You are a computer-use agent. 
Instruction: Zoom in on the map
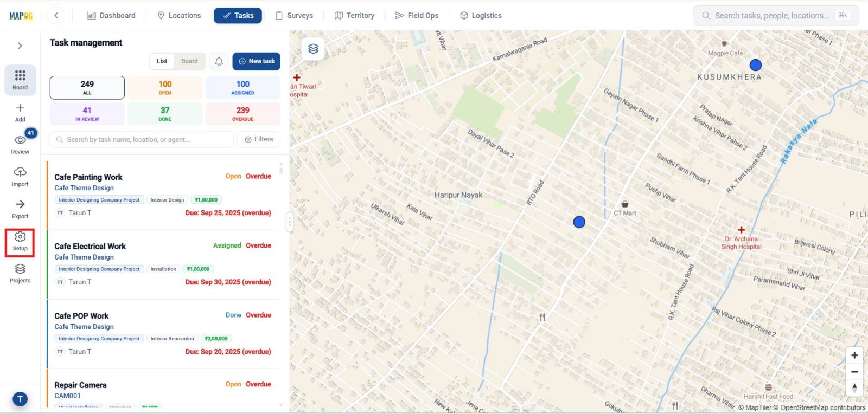[854, 355]
